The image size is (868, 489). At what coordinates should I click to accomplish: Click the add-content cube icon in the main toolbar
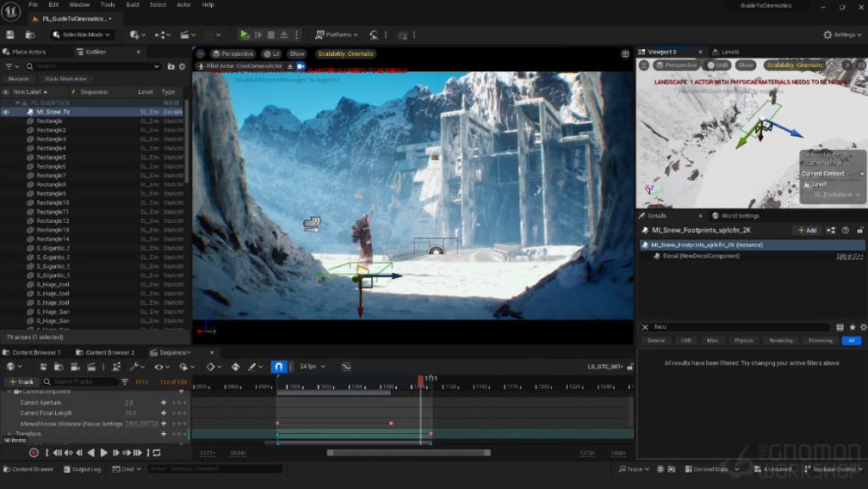pos(135,35)
